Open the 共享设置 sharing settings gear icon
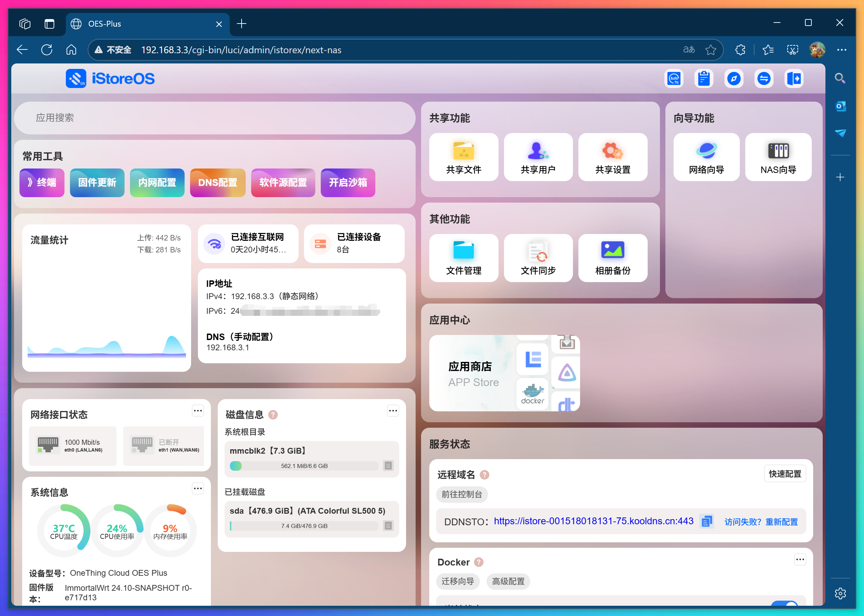 [x=613, y=157]
